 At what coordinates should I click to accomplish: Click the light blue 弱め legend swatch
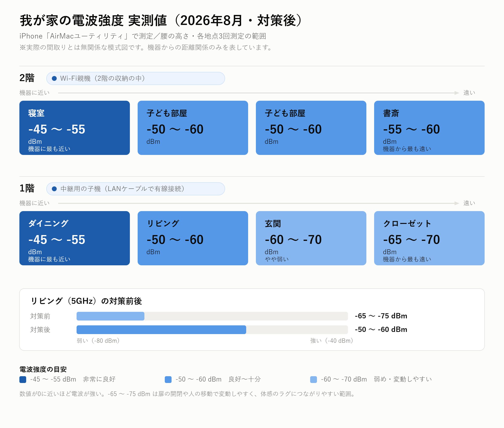[x=314, y=380]
